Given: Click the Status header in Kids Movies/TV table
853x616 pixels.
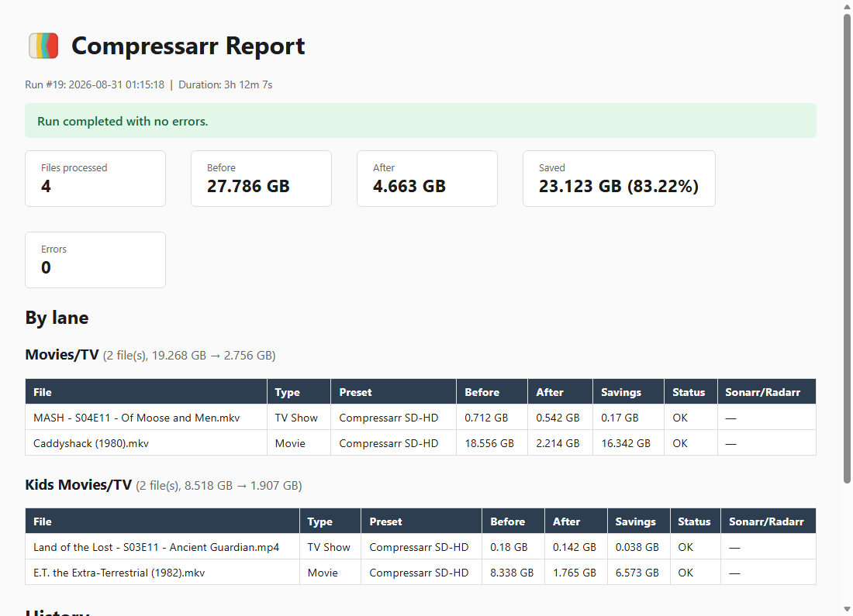Looking at the screenshot, I should (x=694, y=521).
